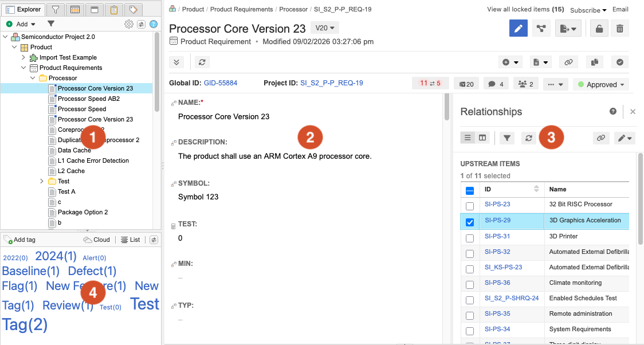The image size is (644, 345).
Task: Open the Export dropdown
Action: tap(568, 28)
